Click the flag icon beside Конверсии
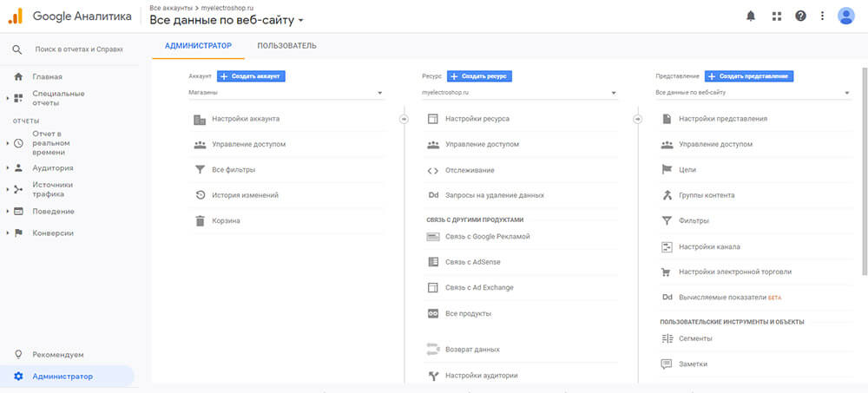The height and width of the screenshot is (393, 868). (18, 233)
